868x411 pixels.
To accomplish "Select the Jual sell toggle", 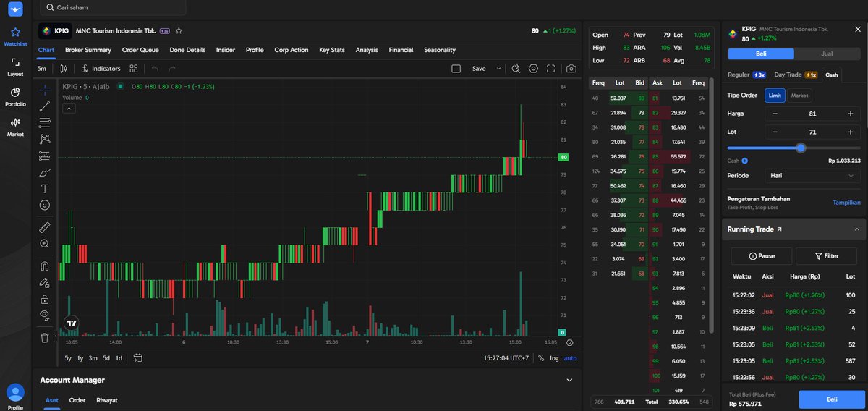I will coord(827,54).
